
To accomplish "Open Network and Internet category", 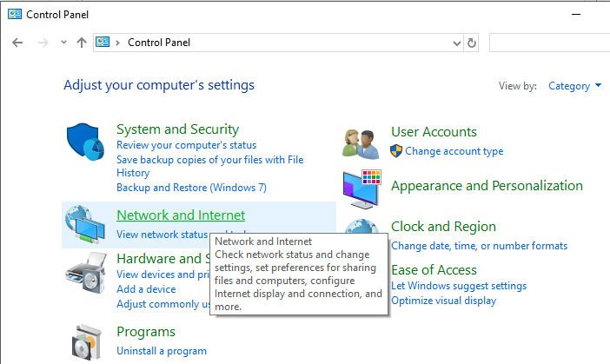I will (181, 215).
